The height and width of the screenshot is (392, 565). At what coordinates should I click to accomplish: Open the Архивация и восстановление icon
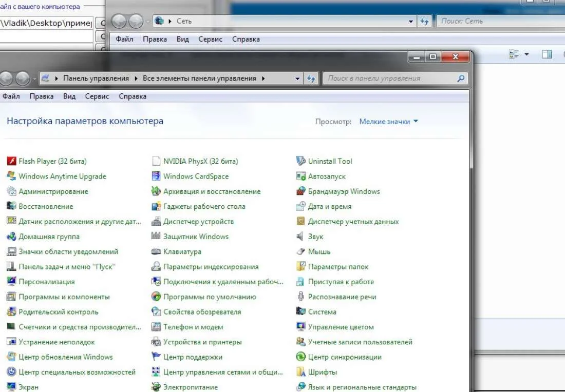pos(156,191)
